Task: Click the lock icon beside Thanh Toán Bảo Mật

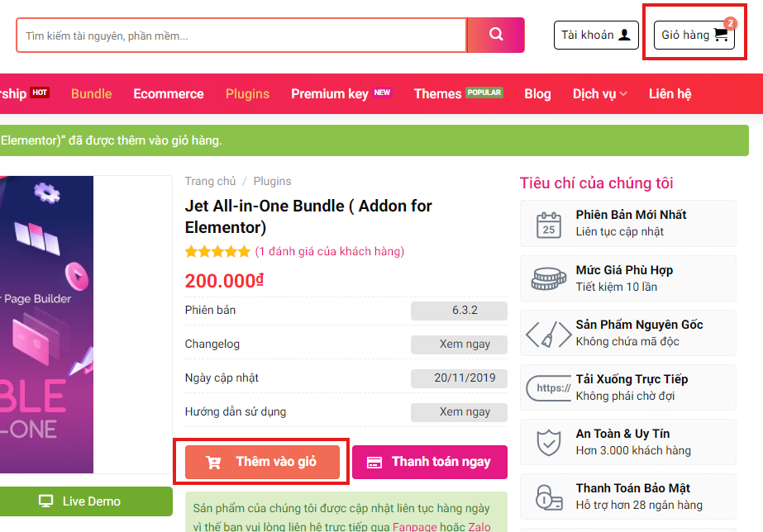Action: point(548,496)
